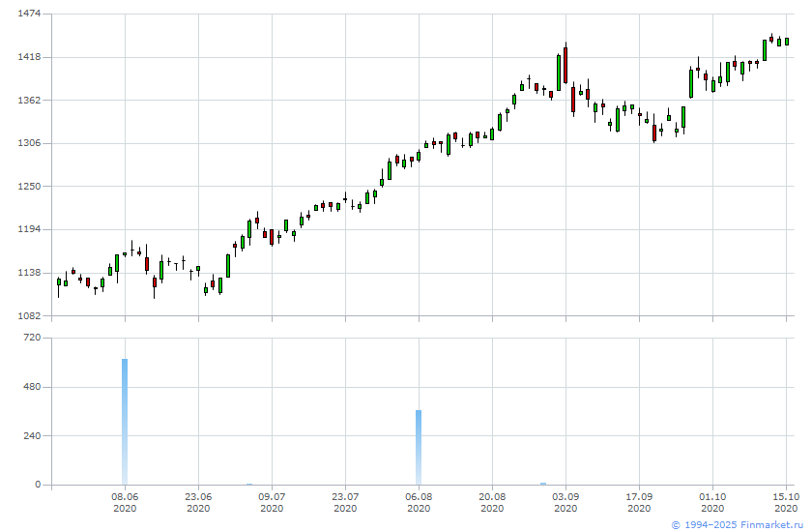
Task: Click the 23.06 2020 date label
Action: pos(198,502)
